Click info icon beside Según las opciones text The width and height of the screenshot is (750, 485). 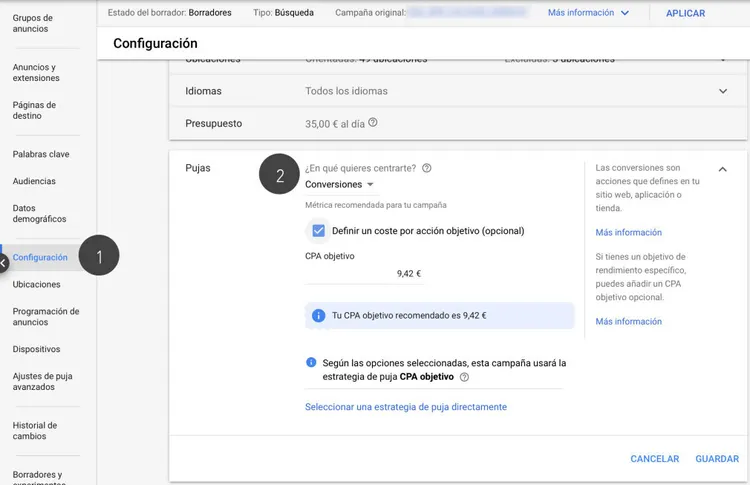(x=311, y=362)
